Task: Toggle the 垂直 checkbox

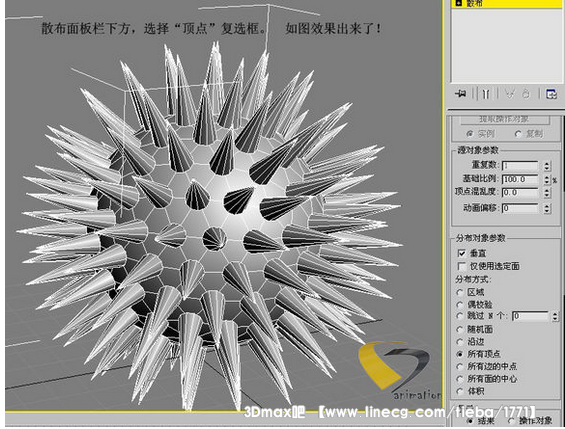Action: coord(462,253)
